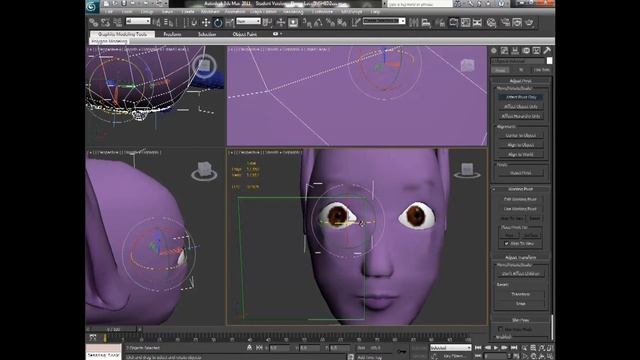
Task: Open the named selection sets dropdown
Action: point(384,21)
